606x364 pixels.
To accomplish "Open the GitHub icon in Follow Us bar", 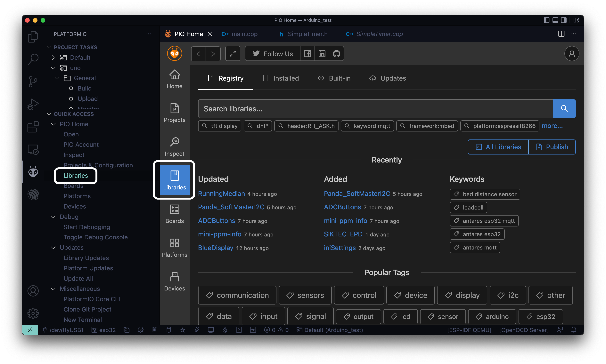I will (336, 53).
